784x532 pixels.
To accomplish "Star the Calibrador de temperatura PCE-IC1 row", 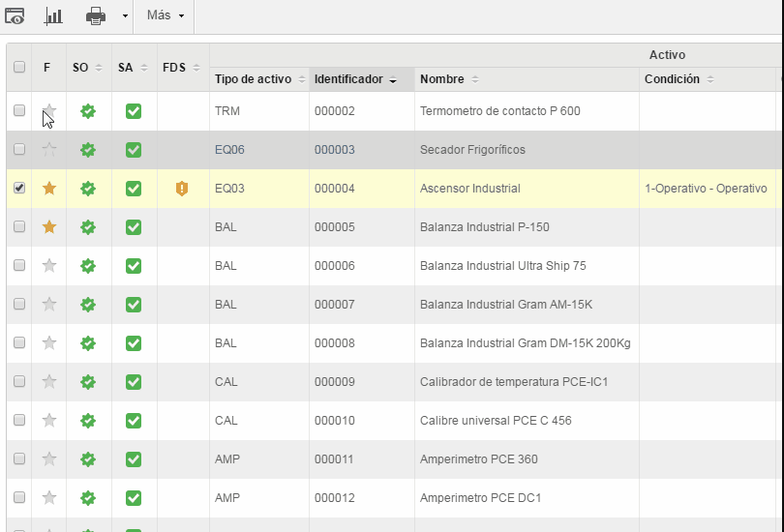I will tap(49, 381).
